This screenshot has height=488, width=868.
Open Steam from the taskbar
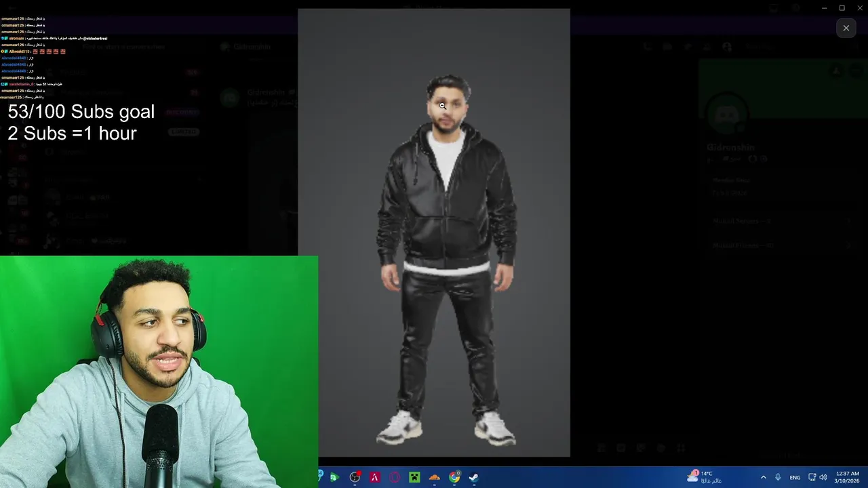[474, 477]
